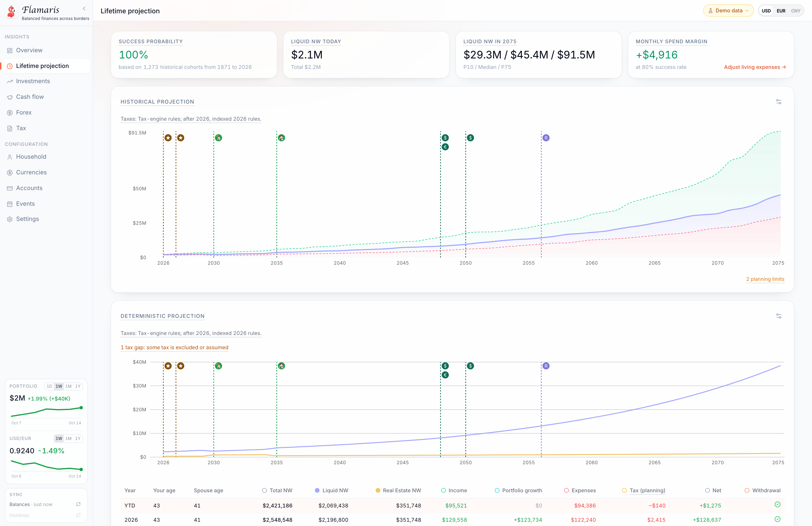Open the Overview page
Viewport: 812px width, 526px height.
point(46,50)
